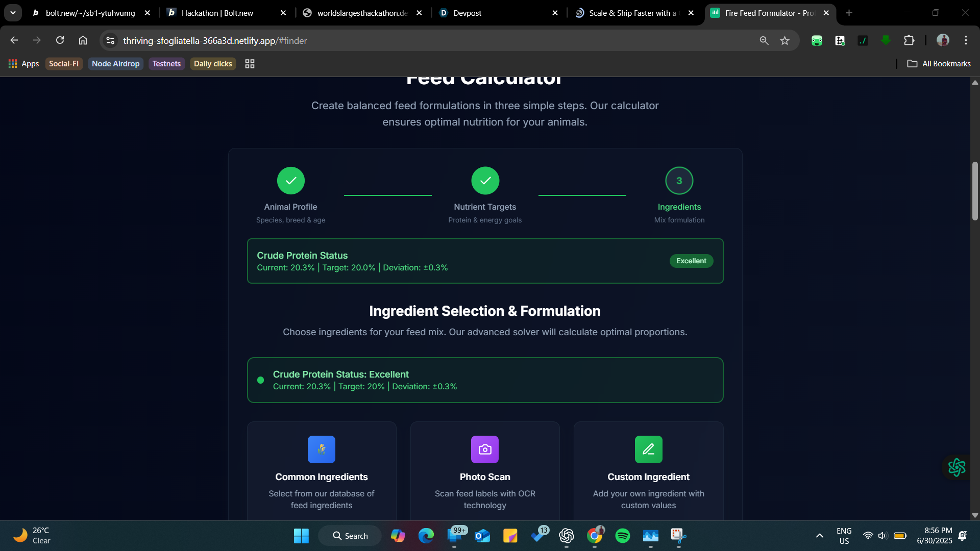Open the Photo Scan camera icon

point(485,449)
